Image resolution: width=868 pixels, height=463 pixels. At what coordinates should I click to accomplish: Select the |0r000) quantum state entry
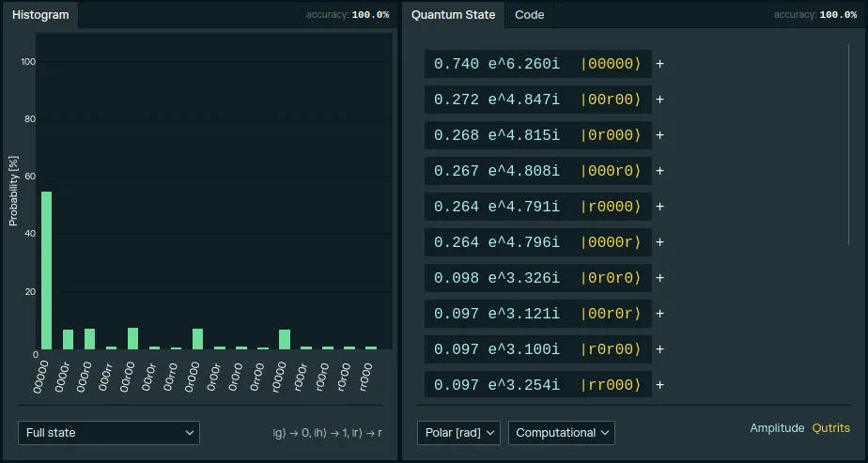click(537, 135)
